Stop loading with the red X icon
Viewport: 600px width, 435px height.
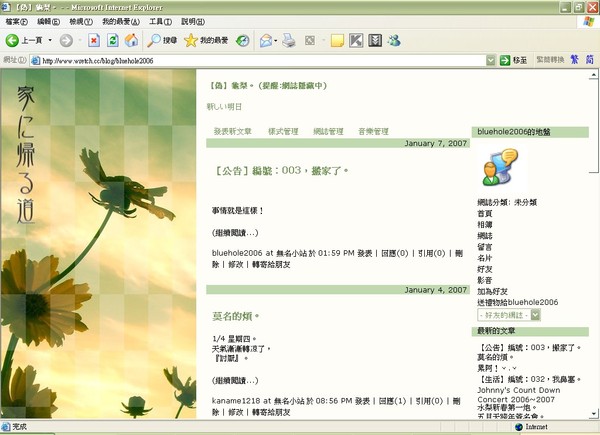pos(94,40)
